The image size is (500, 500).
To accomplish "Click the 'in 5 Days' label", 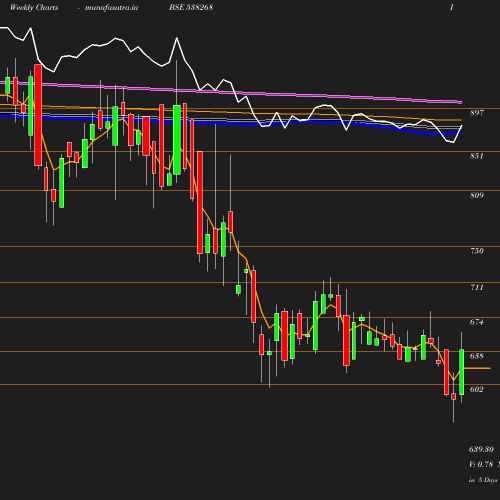I will coord(483,480).
